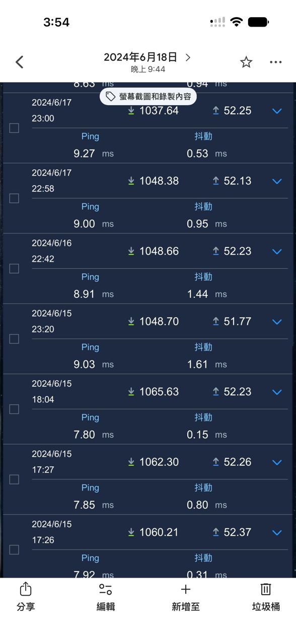Expand the 2024/6/17 22:58 result chevron

[x=277, y=181]
